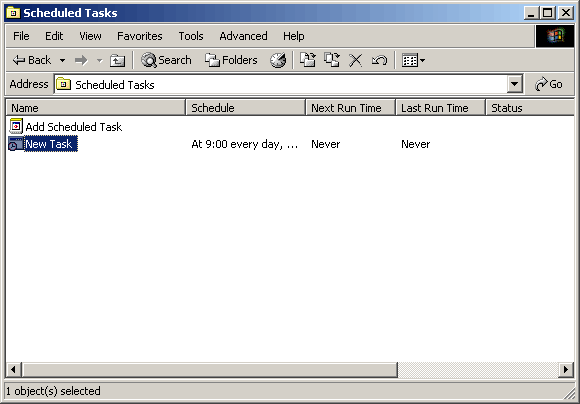
Task: Select the New Task name
Action: [x=51, y=144]
